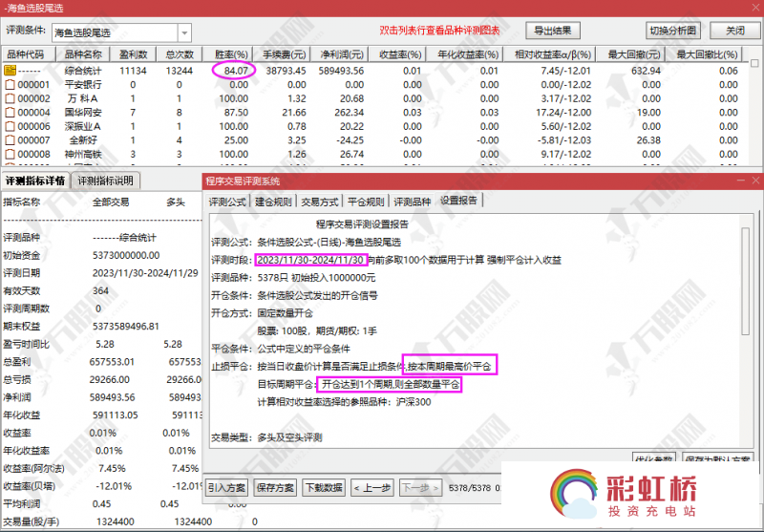The height and width of the screenshot is (532, 764).
Task: Click the document icon beside stock 000001
Action: (10, 85)
